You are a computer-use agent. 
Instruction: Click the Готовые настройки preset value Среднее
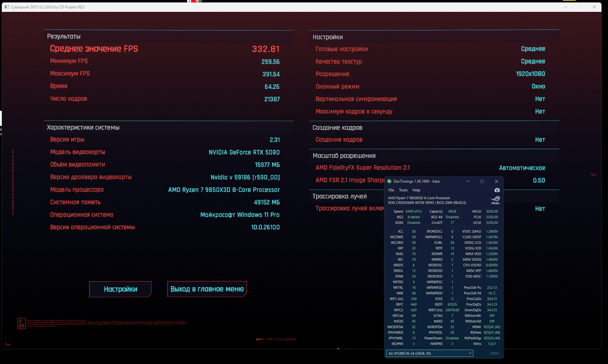533,49
